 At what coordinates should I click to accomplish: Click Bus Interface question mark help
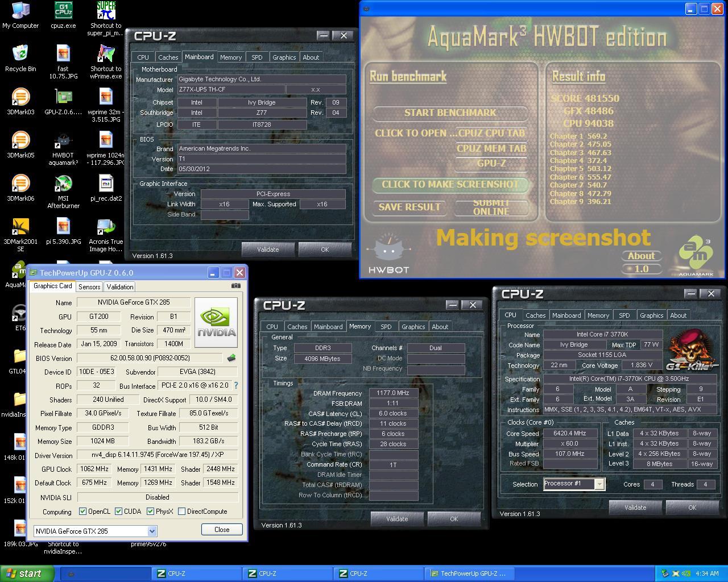pyautogui.click(x=236, y=385)
